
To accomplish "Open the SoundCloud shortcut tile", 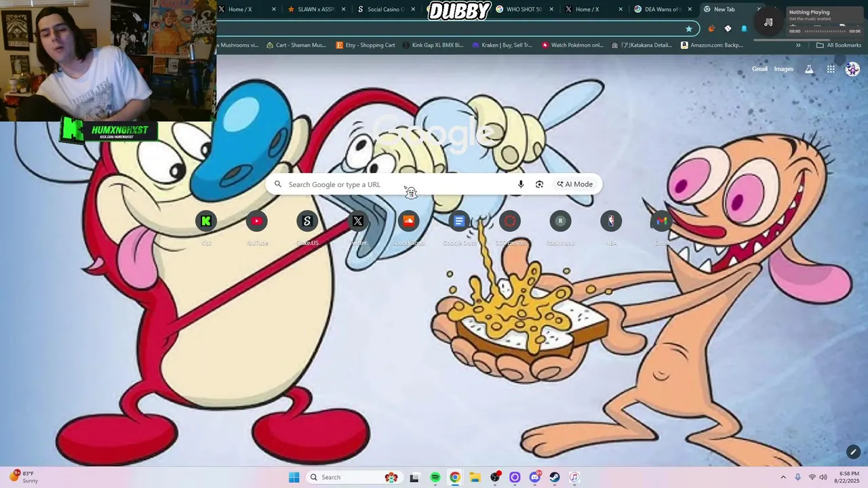I will [x=408, y=221].
